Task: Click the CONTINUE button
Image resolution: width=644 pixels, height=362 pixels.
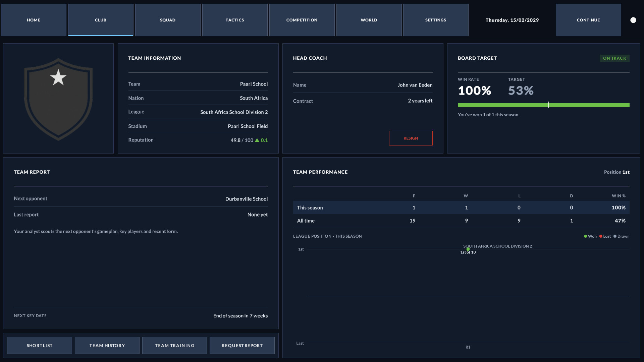Action: [588, 20]
